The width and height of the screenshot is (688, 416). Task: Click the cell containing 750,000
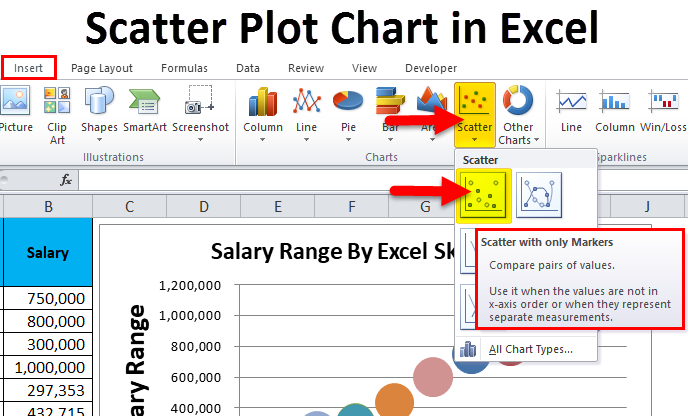(48, 298)
